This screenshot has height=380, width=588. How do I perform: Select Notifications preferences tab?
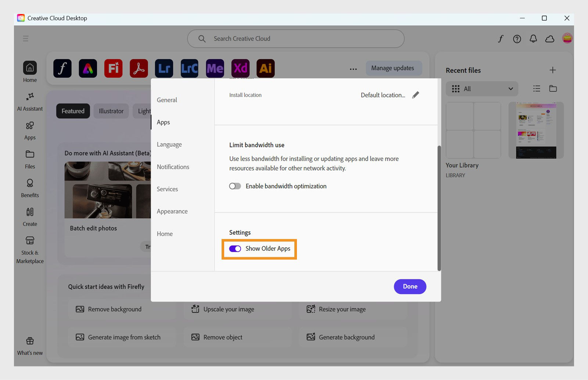[x=173, y=167]
